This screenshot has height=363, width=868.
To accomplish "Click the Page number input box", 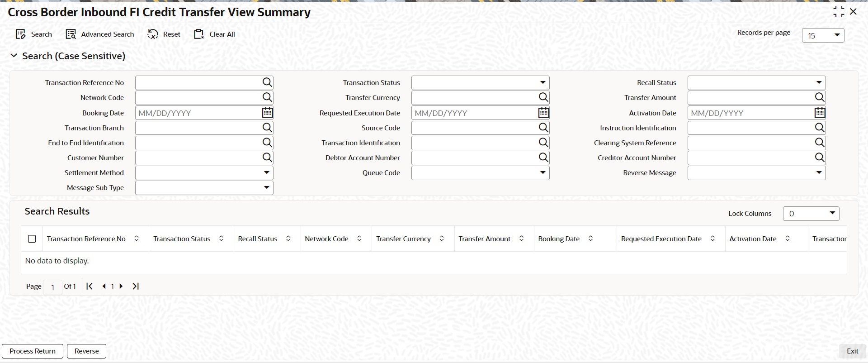I will pyautogui.click(x=53, y=287).
